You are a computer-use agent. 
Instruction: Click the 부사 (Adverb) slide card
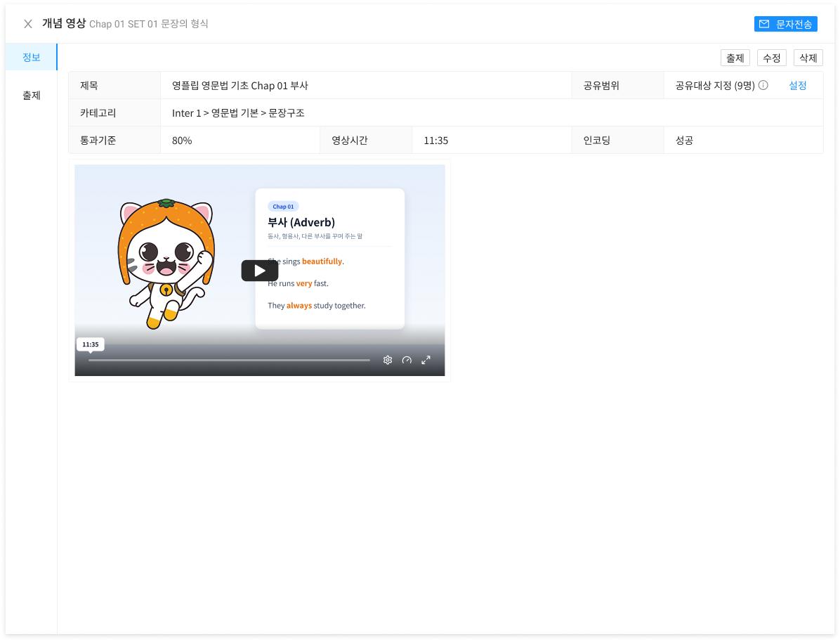[330, 259]
